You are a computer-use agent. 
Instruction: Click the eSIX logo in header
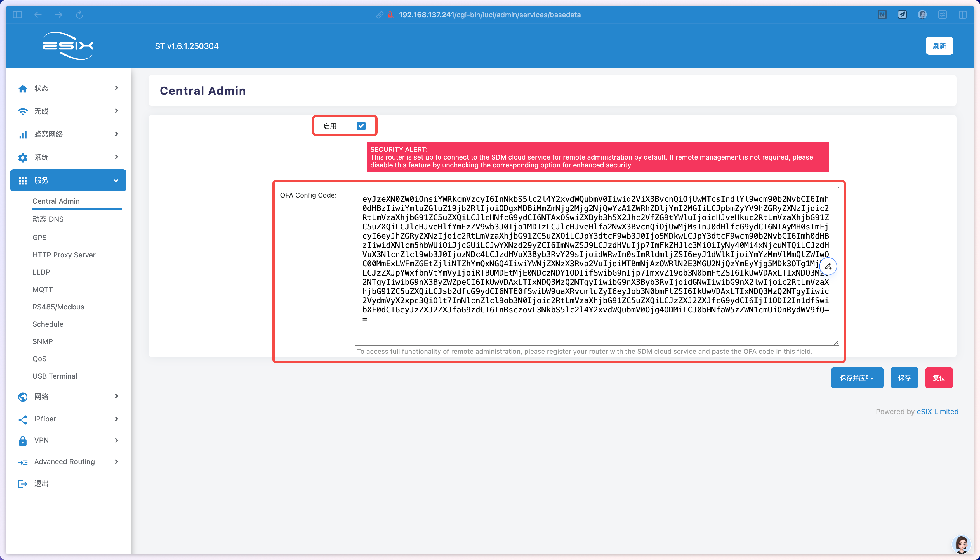68,46
